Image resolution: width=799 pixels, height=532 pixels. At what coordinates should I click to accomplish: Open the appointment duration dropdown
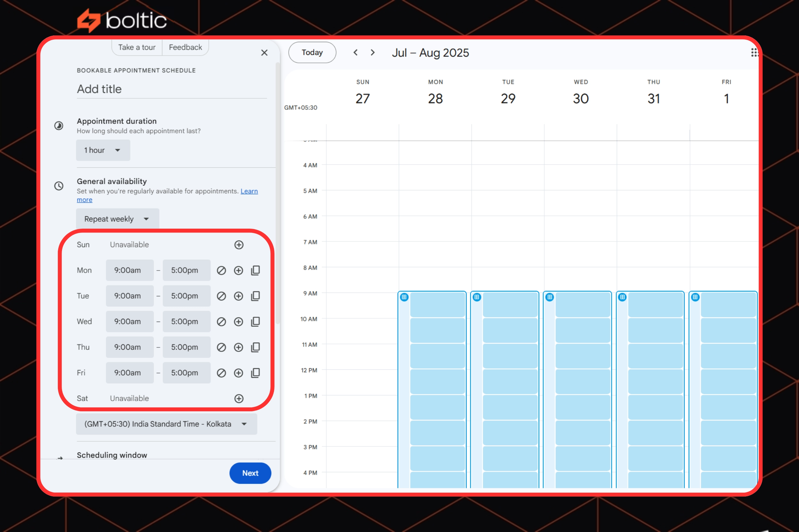coord(103,150)
